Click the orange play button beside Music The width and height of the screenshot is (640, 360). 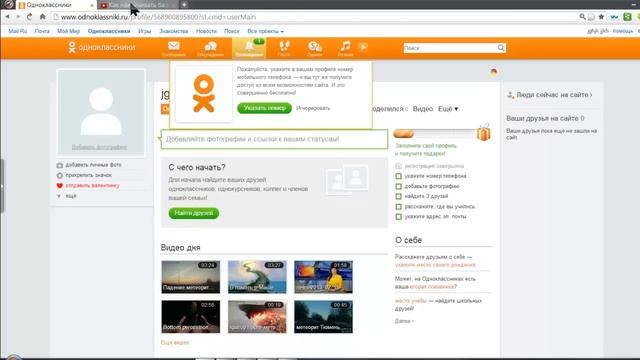(363, 47)
